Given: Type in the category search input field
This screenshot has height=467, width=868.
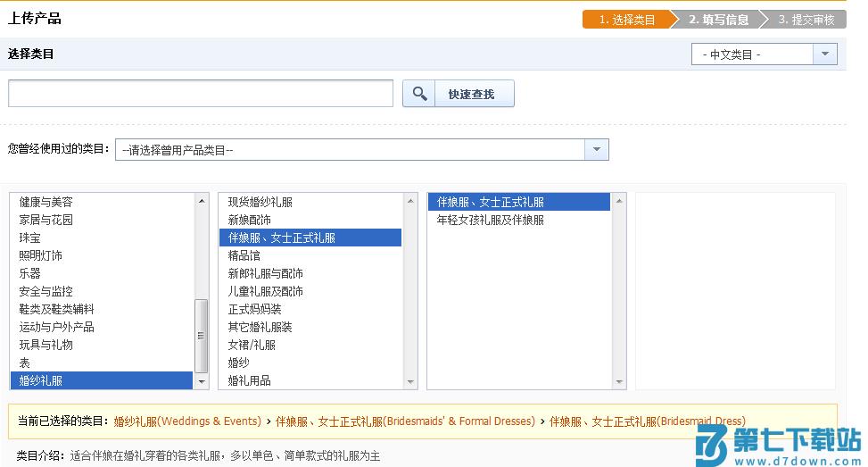Looking at the screenshot, I should click(x=201, y=94).
